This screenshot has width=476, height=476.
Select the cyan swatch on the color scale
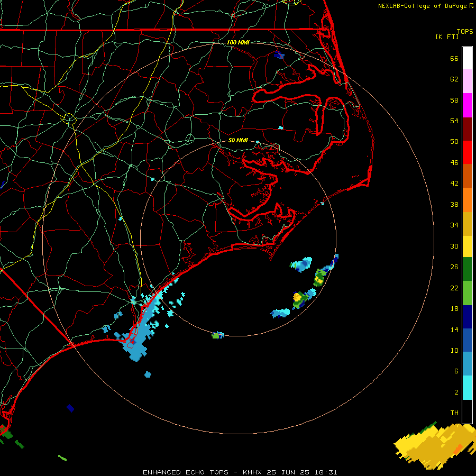pos(467,388)
